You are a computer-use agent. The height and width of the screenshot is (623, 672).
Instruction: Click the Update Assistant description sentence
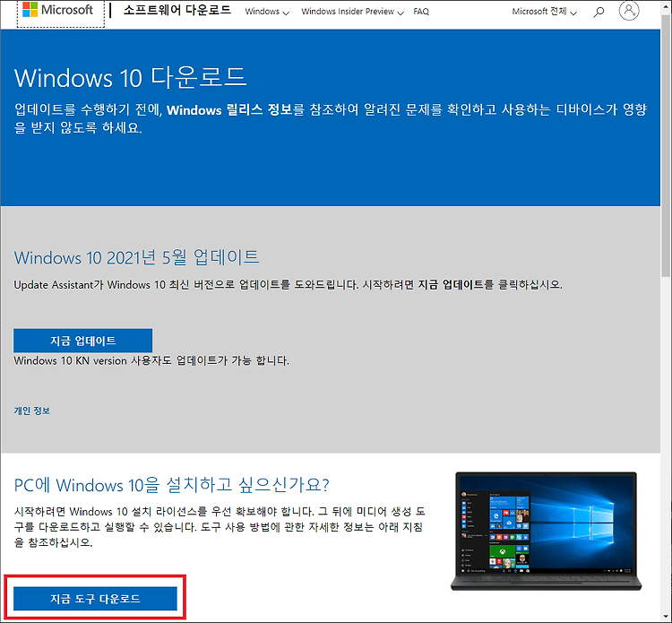(288, 285)
